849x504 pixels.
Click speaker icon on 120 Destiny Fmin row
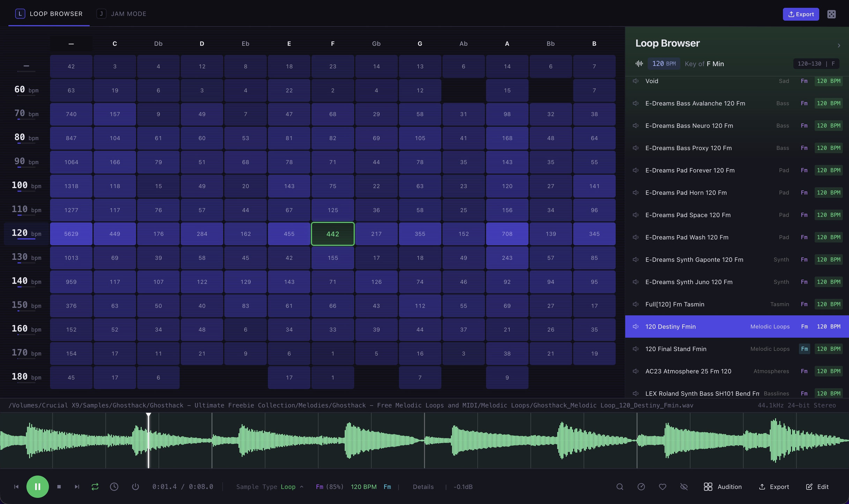tap(636, 326)
